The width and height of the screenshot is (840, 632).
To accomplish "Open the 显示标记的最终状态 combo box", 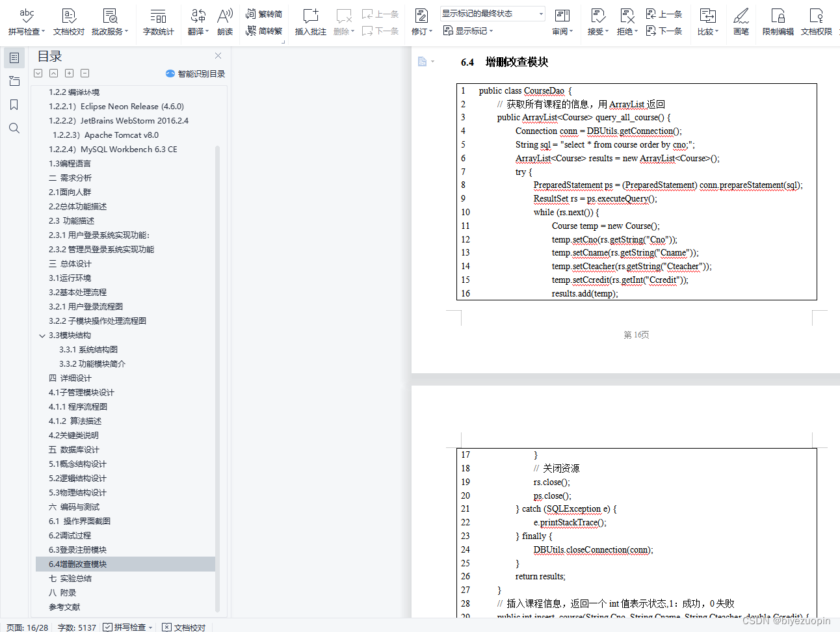I will click(x=493, y=14).
